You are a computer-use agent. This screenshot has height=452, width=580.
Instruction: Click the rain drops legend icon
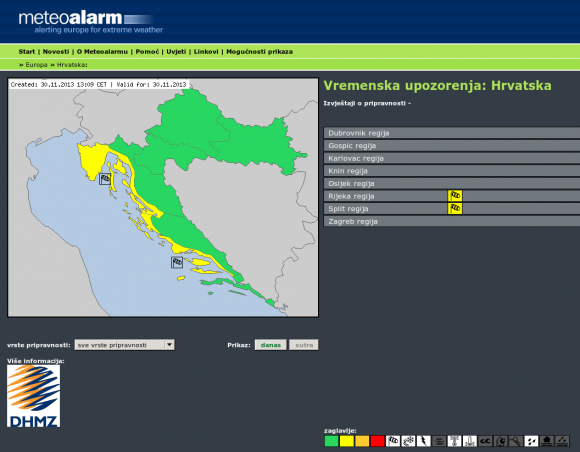(x=531, y=441)
